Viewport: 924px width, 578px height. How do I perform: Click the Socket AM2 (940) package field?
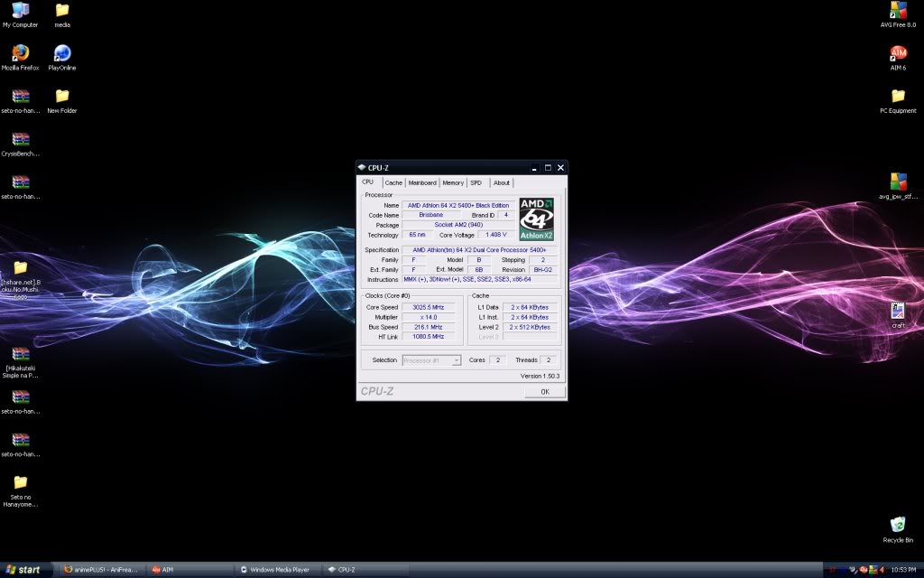pyautogui.click(x=458, y=225)
